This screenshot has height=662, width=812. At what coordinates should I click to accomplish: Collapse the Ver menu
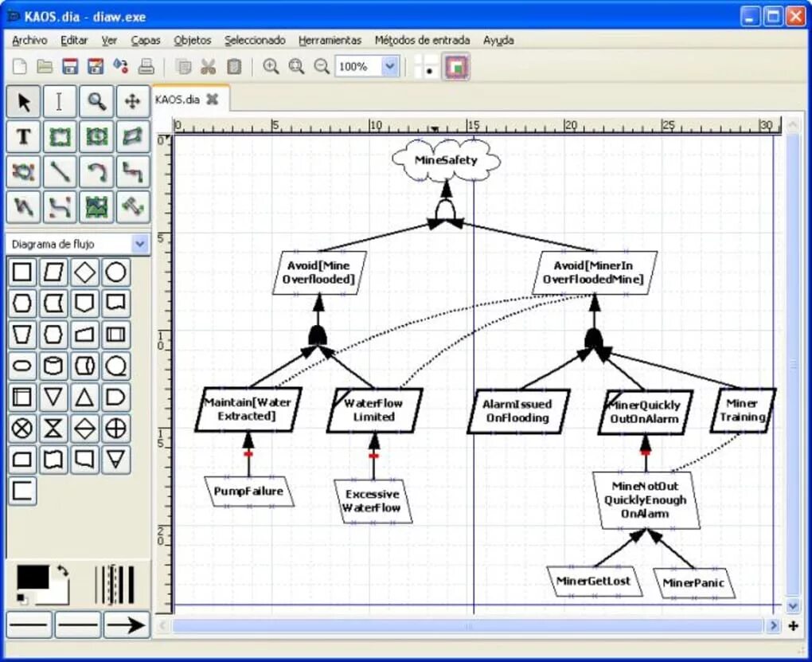pos(110,40)
